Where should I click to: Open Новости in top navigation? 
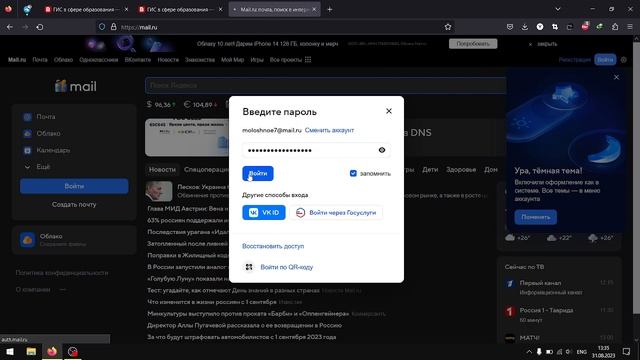[168, 60]
